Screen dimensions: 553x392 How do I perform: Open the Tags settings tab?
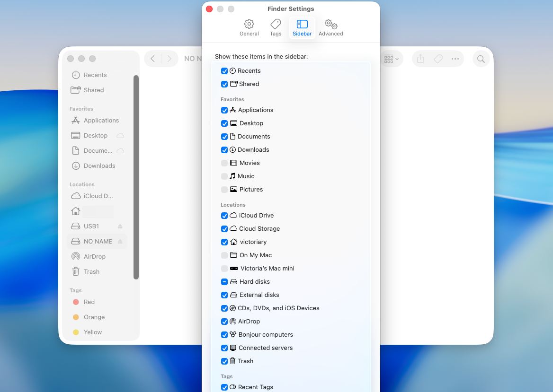pyautogui.click(x=276, y=28)
